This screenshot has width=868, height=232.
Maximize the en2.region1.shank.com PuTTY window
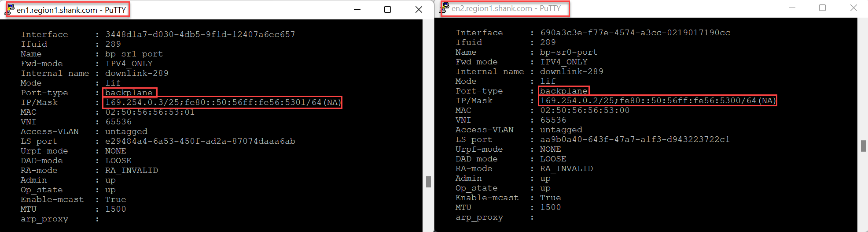[822, 8]
